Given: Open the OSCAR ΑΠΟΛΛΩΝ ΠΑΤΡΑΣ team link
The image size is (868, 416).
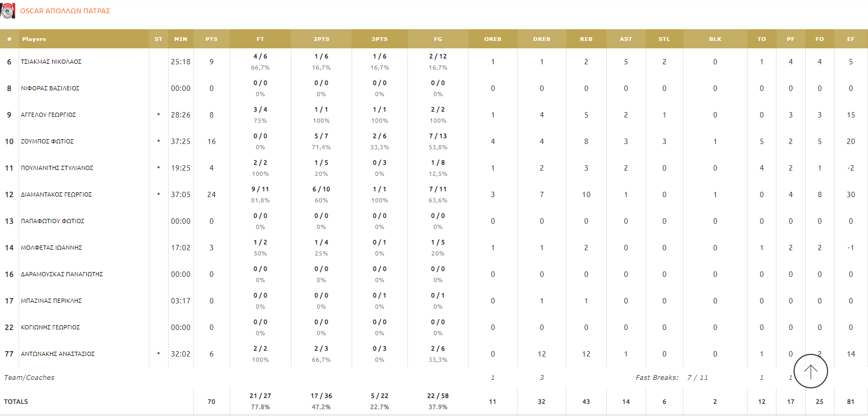Looking at the screenshot, I should point(65,11).
